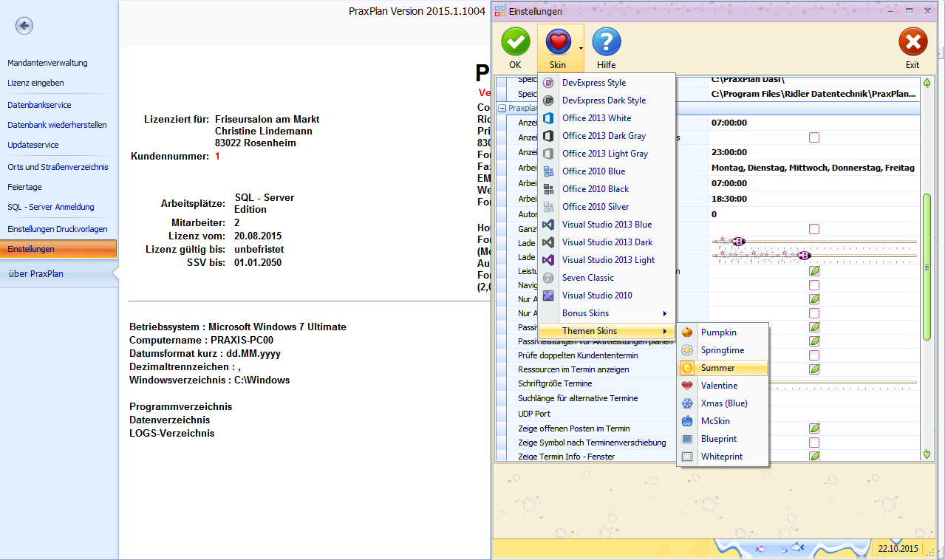Open Datenbank wiederherstellen
945x560 pixels.
pyautogui.click(x=57, y=125)
